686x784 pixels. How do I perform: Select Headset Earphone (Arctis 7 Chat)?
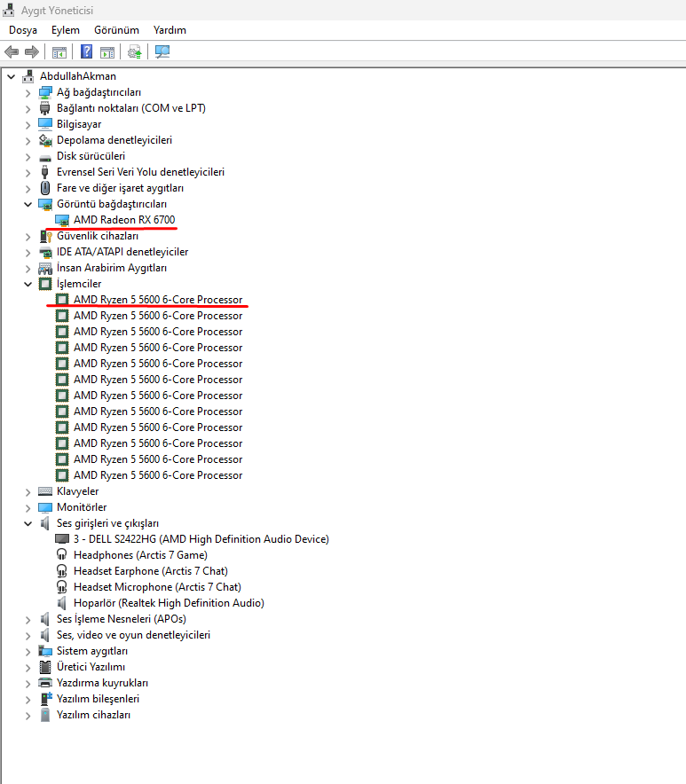(x=151, y=571)
